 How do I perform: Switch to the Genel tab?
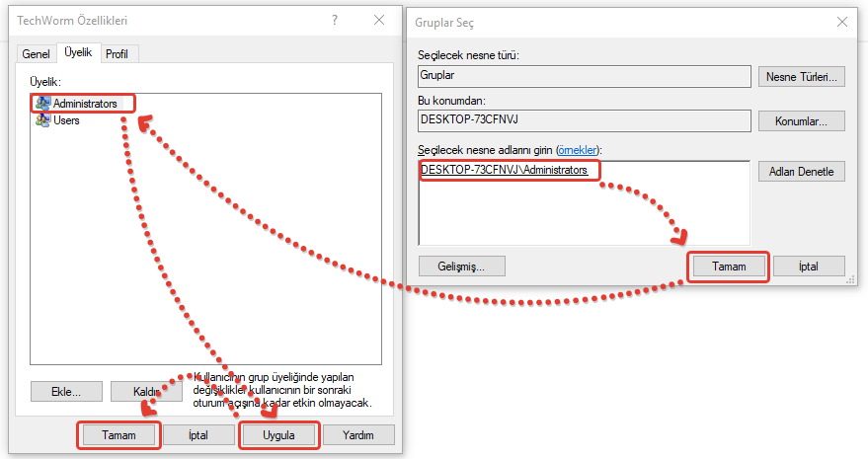point(37,53)
